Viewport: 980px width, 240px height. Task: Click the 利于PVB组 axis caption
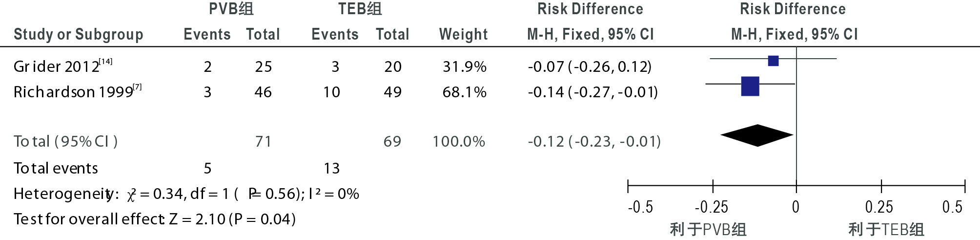point(708,229)
